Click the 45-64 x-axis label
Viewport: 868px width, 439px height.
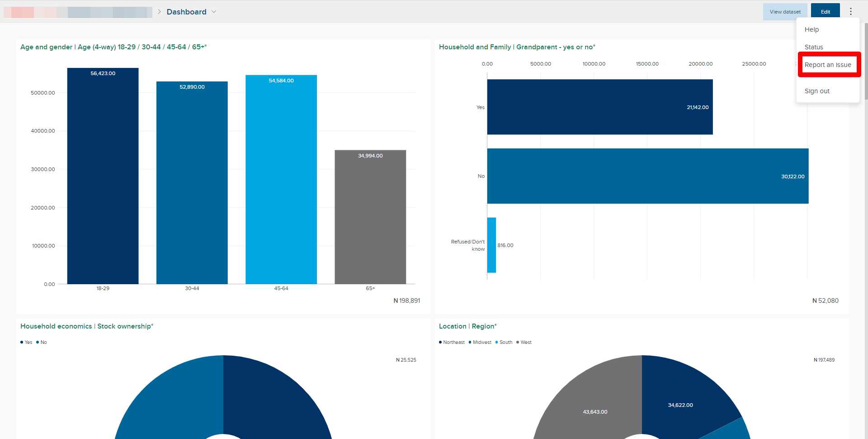coord(281,288)
